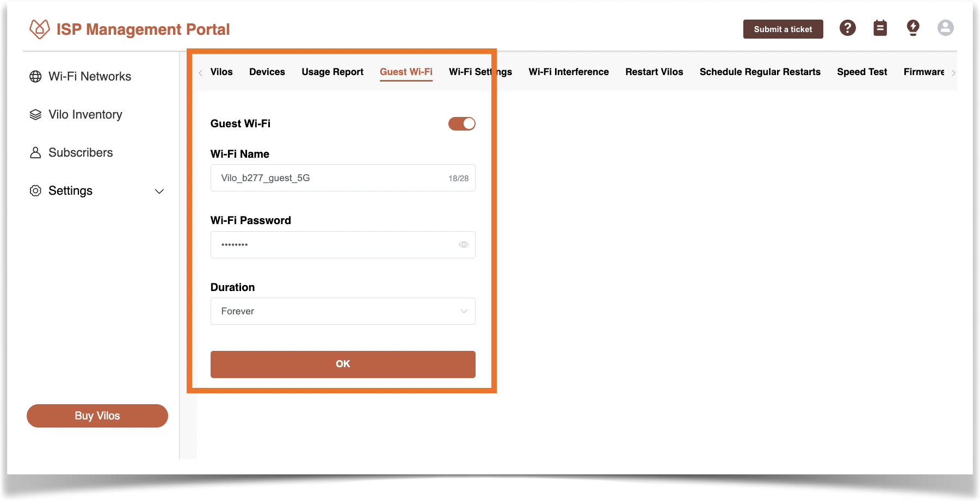Open the Firmware tab

point(924,72)
